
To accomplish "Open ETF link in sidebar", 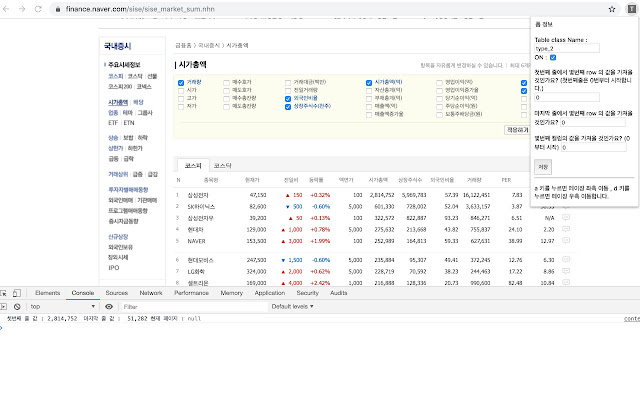I will coord(113,123).
